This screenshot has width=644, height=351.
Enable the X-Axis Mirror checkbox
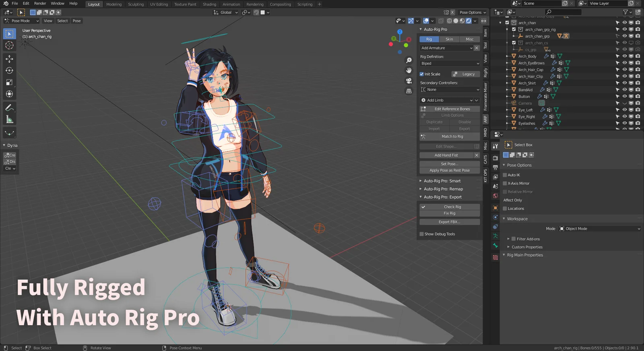(505, 184)
